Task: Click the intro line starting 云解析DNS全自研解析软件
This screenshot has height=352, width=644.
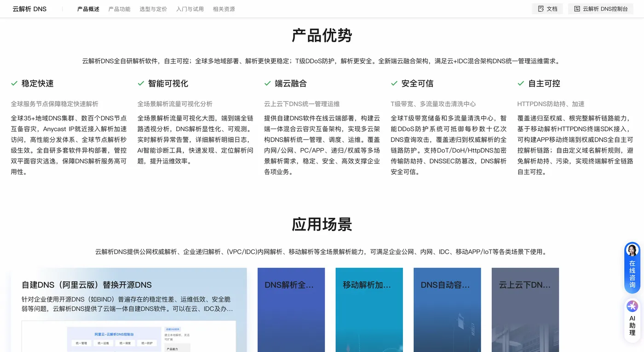Action: pos(322,61)
